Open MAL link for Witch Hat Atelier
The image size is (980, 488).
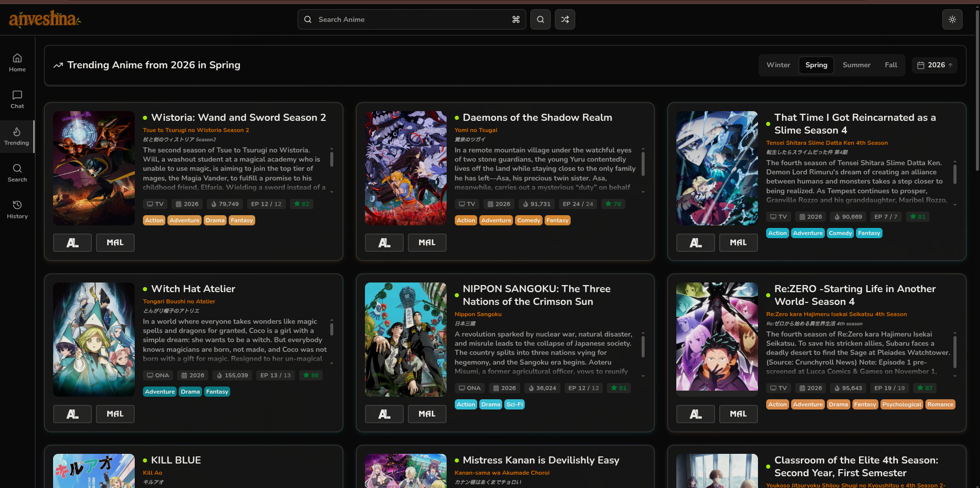pyautogui.click(x=115, y=414)
